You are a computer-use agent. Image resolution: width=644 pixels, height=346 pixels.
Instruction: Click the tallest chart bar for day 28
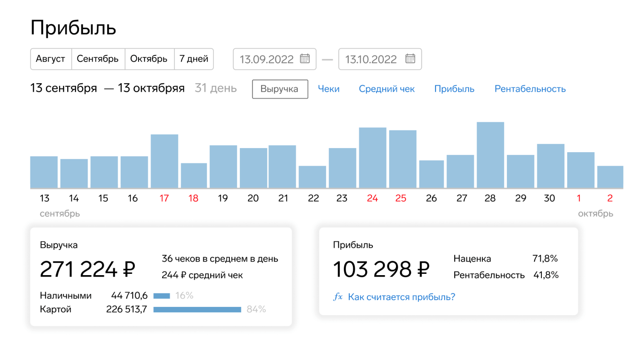(x=490, y=155)
